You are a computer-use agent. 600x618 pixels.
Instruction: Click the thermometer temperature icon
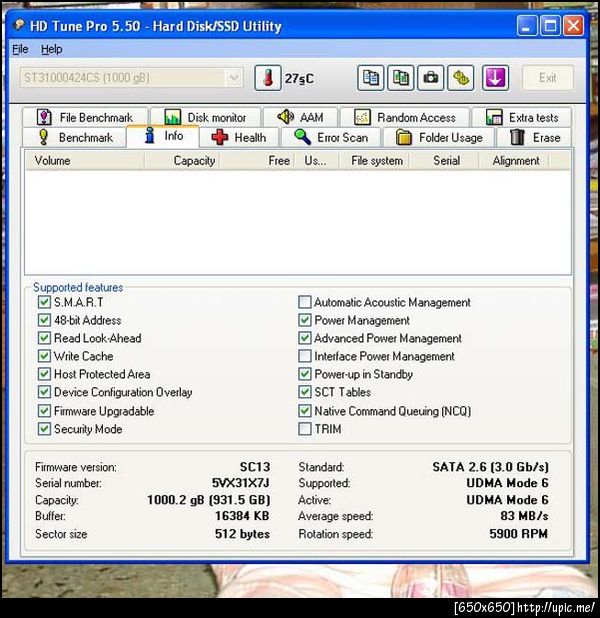(268, 78)
